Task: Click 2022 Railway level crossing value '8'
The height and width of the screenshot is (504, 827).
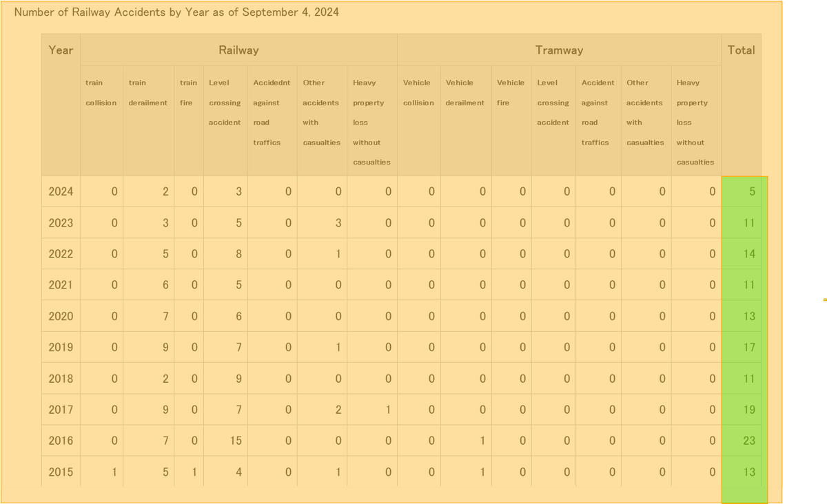Action: (x=238, y=254)
